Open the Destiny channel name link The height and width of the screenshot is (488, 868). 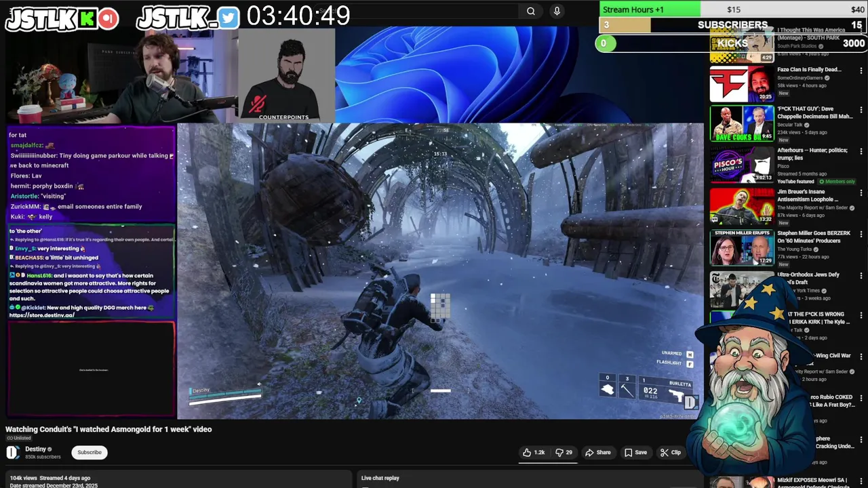35,449
